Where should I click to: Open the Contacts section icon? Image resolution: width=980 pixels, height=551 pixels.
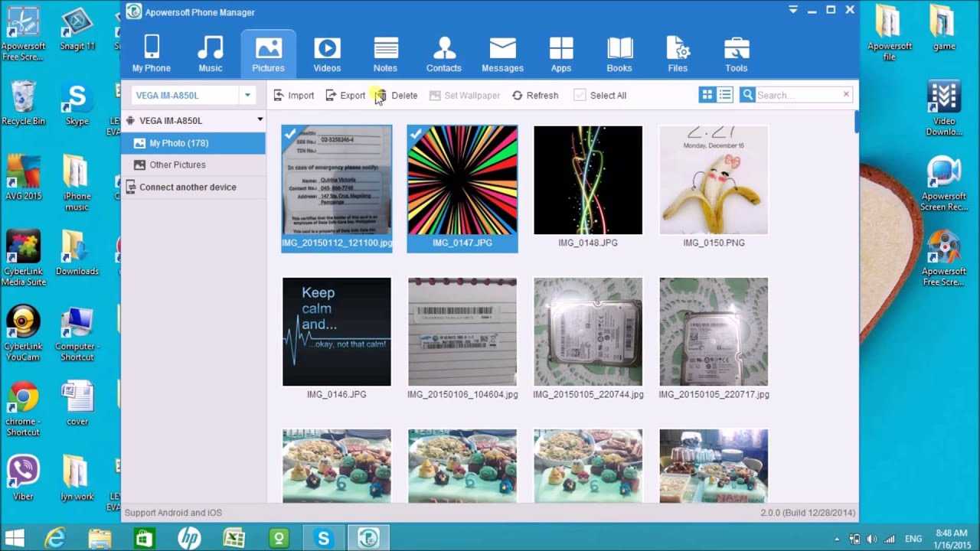443,47
